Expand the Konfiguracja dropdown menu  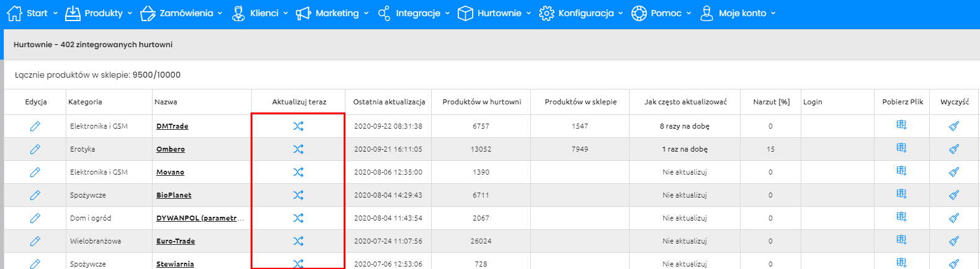click(581, 13)
